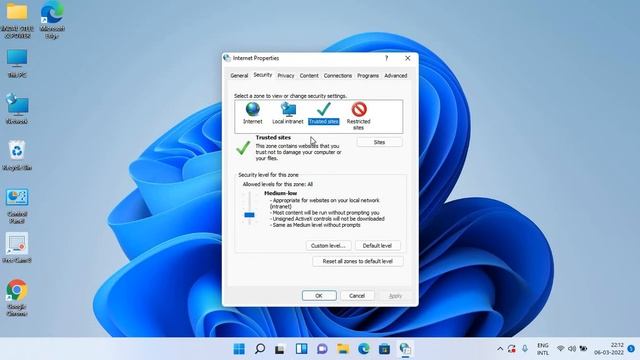This screenshot has height=360, width=640.
Task: Open Chat from the taskbar
Action: pos(322,349)
